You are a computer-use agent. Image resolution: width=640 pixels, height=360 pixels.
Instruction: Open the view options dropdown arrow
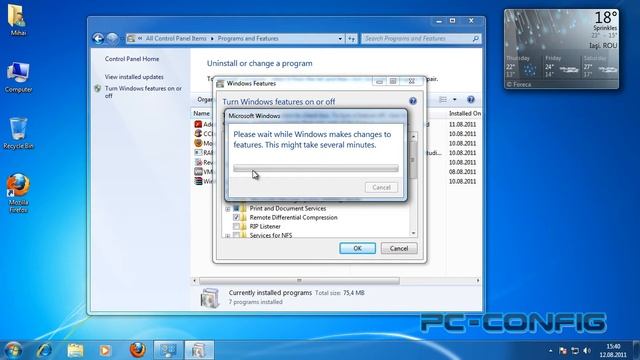coord(454,99)
